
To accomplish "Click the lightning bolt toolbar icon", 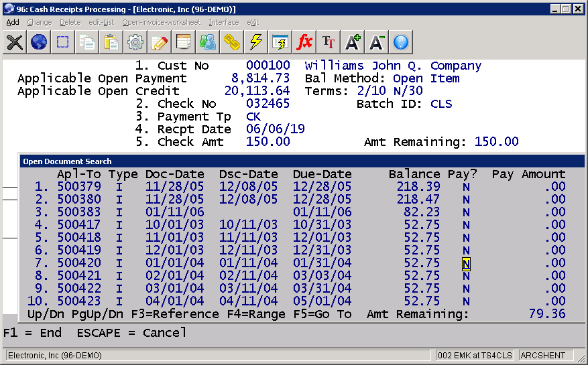I will click(x=255, y=42).
